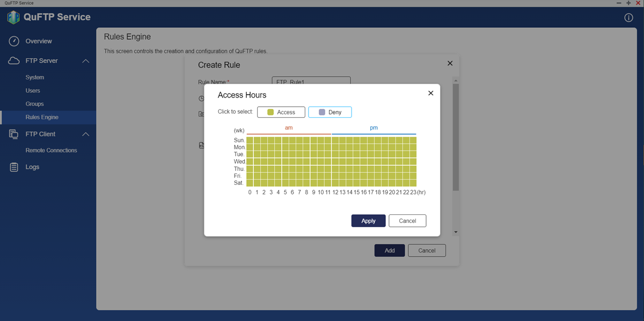Toggle the Sunday hour 0 grid cell

pyautogui.click(x=250, y=140)
